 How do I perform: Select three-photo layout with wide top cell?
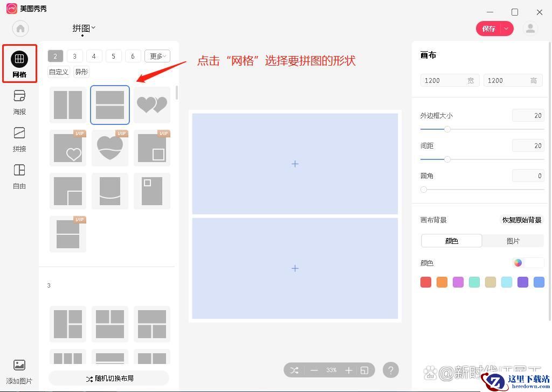click(x=151, y=324)
